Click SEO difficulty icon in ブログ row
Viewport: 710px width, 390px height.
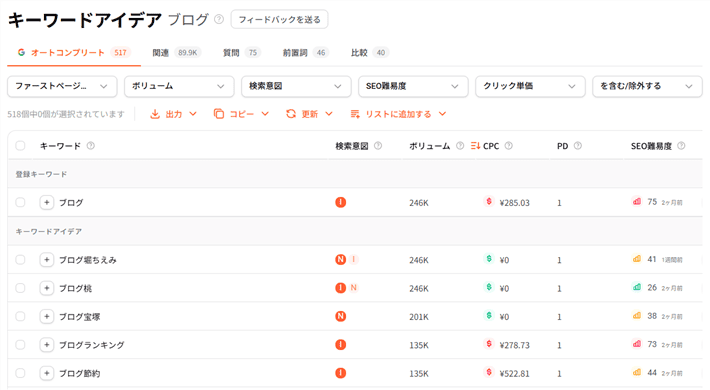[x=637, y=202]
